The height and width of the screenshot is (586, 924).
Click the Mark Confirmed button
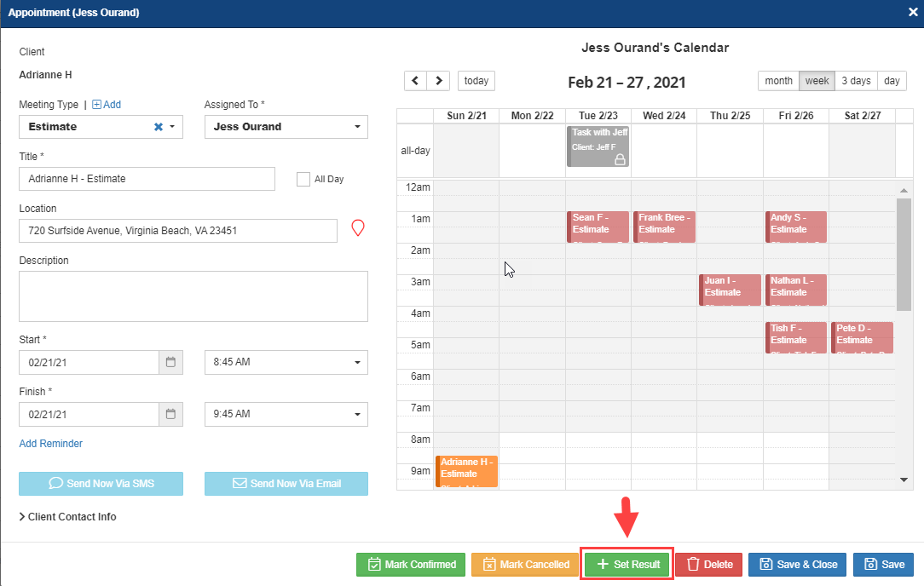click(411, 564)
